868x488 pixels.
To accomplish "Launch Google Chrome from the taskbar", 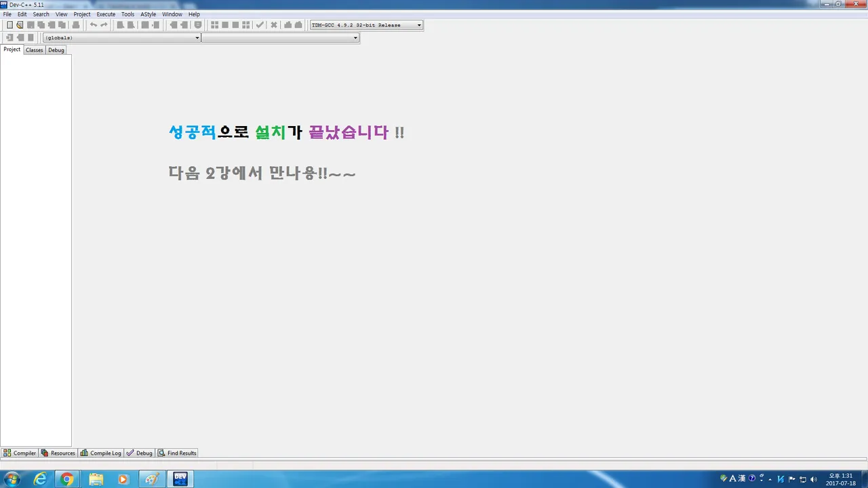I will click(66, 479).
